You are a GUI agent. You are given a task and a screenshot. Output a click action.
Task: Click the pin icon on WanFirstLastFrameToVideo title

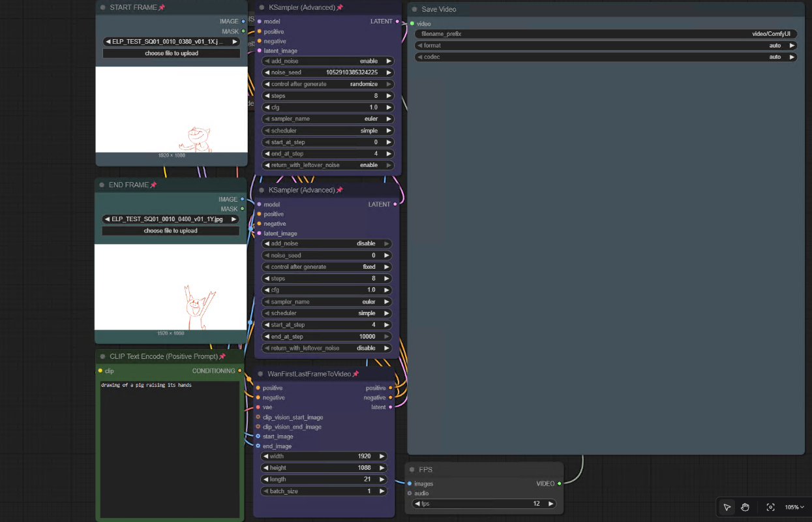tap(356, 374)
